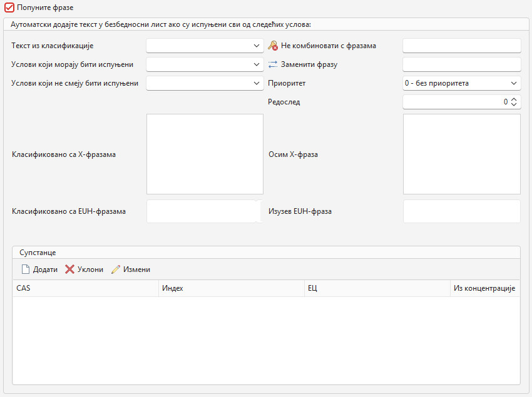
Task: Click the Индех column header
Action: tap(232, 288)
